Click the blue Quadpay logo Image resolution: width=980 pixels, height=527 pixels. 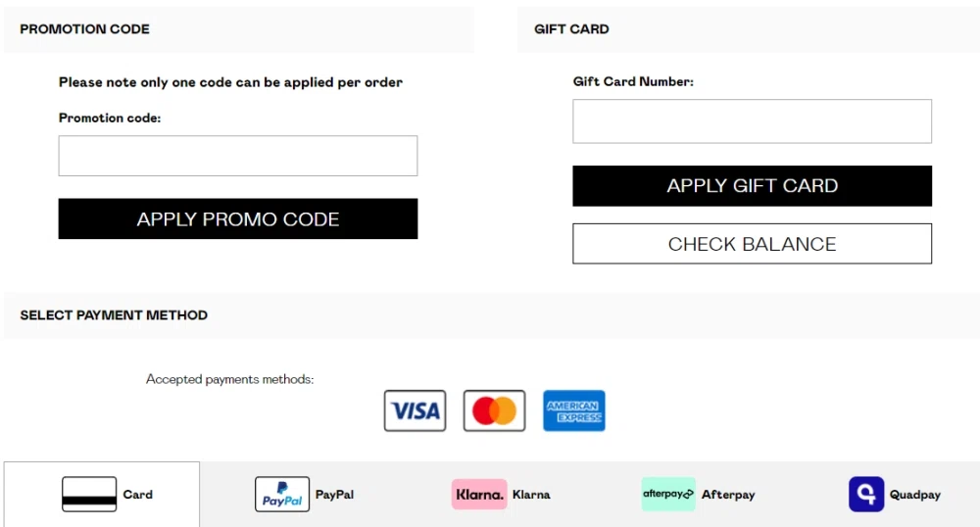[866, 495]
